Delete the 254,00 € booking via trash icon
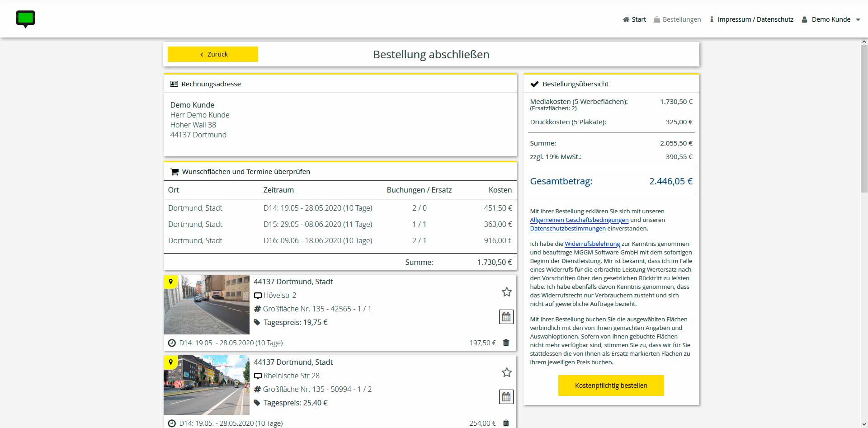 (x=506, y=423)
